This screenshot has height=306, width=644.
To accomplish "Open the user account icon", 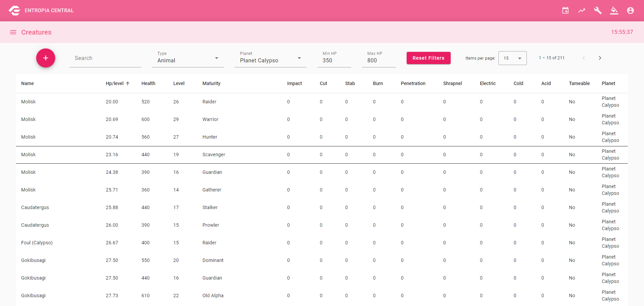I will [630, 11].
